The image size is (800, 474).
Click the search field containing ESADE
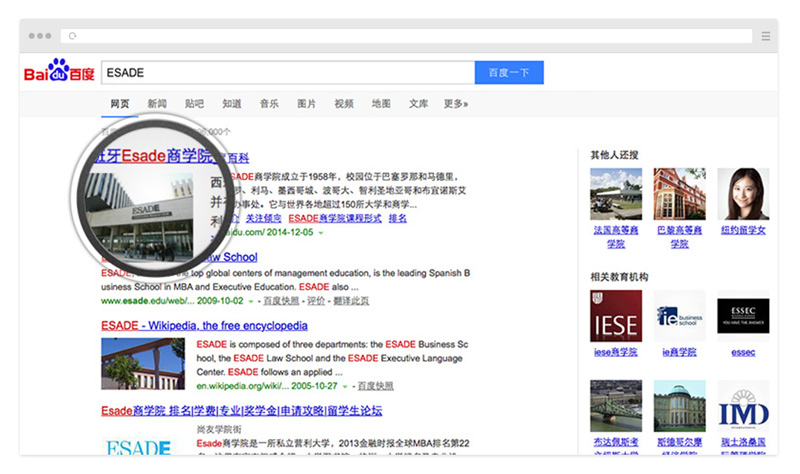pos(288,72)
